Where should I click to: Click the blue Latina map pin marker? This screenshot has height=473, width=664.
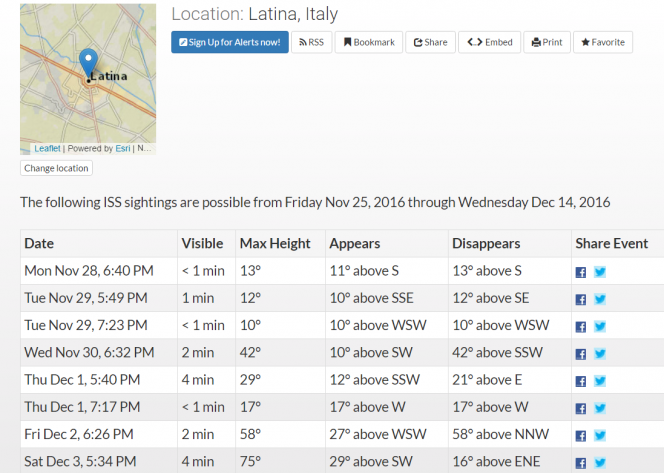click(88, 62)
